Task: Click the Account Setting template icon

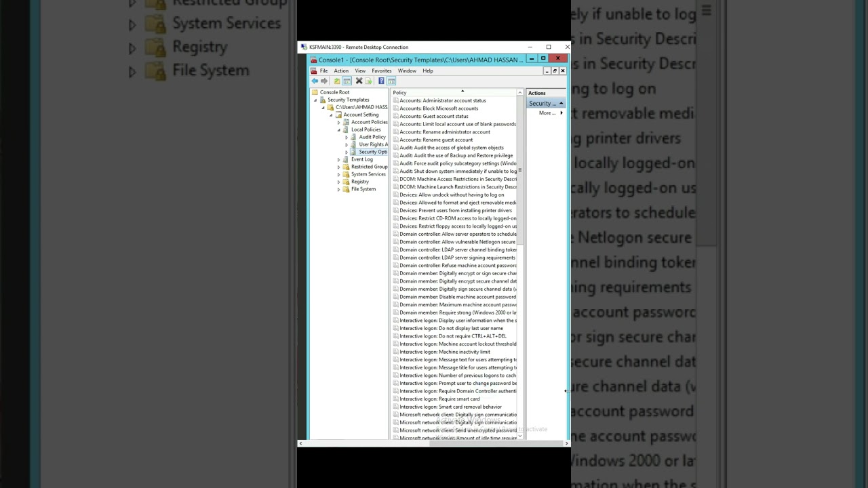Action: (338, 115)
